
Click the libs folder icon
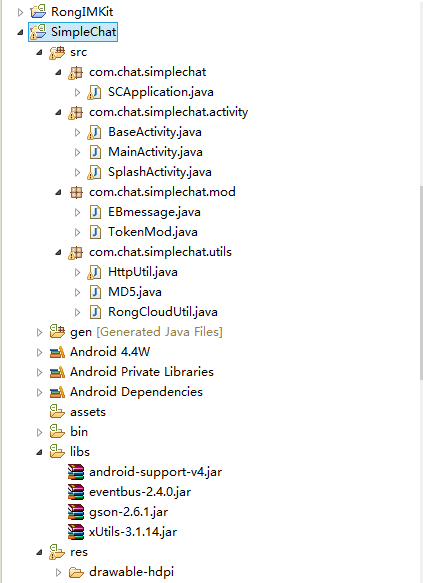click(x=57, y=452)
